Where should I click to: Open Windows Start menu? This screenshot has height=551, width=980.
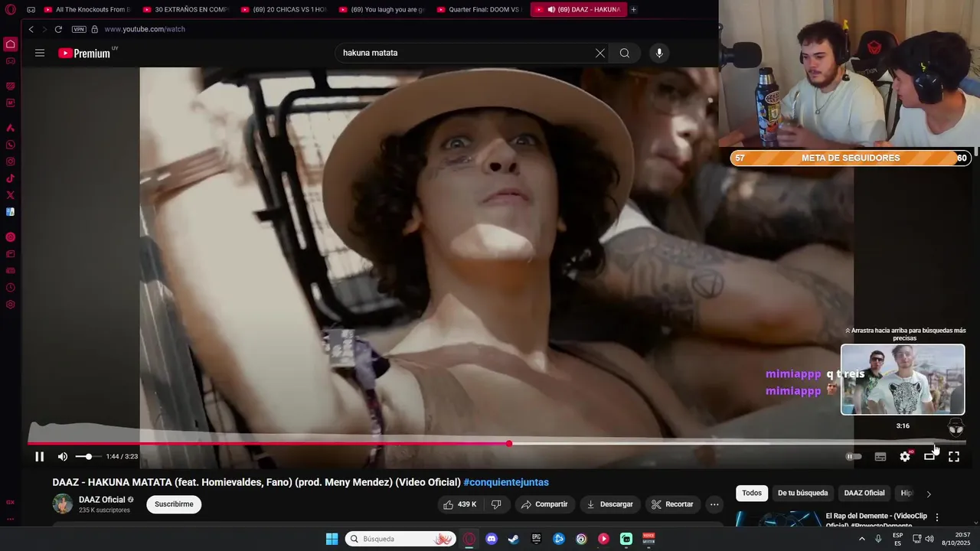332,539
